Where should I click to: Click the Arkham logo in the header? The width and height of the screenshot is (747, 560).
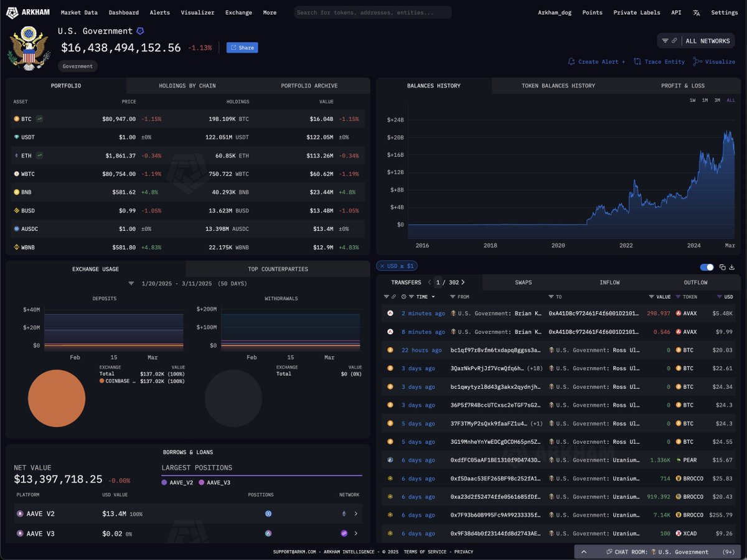[28, 12]
